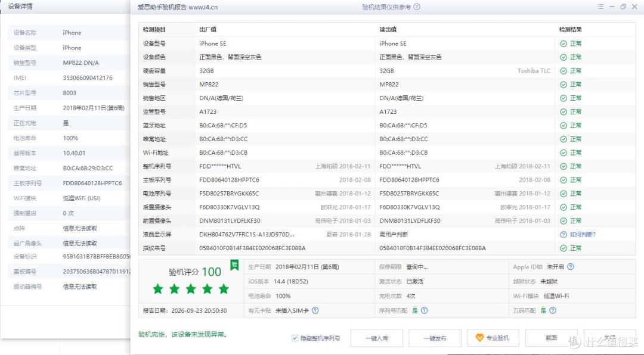Select the 读出值 column header

[x=388, y=30]
